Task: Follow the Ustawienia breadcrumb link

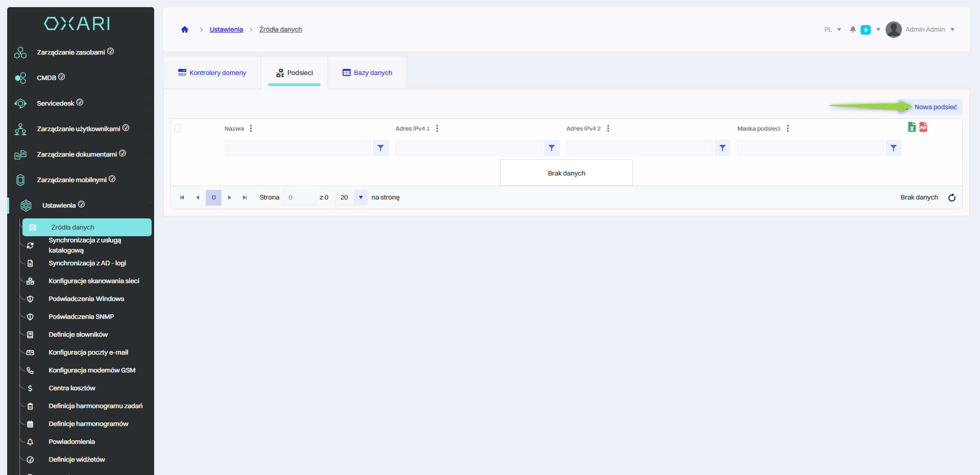Action: click(226, 30)
